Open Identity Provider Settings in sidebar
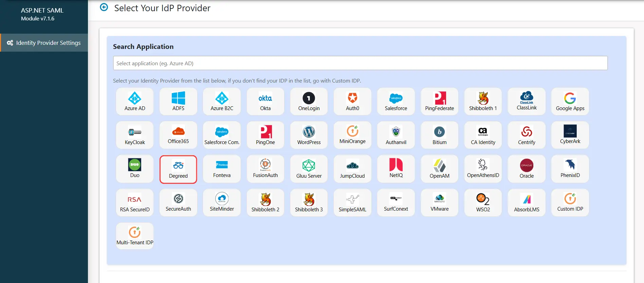Screen dimensions: 644x283 coord(44,43)
